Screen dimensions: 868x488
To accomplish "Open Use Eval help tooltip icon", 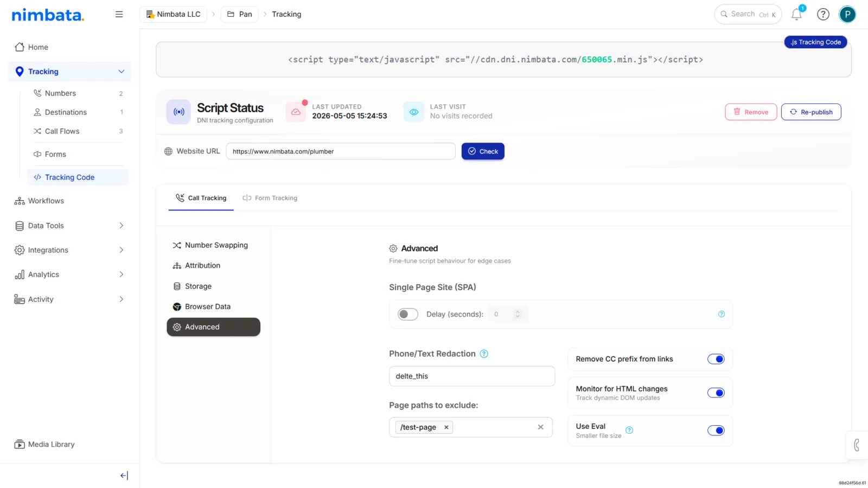I will point(629,430).
